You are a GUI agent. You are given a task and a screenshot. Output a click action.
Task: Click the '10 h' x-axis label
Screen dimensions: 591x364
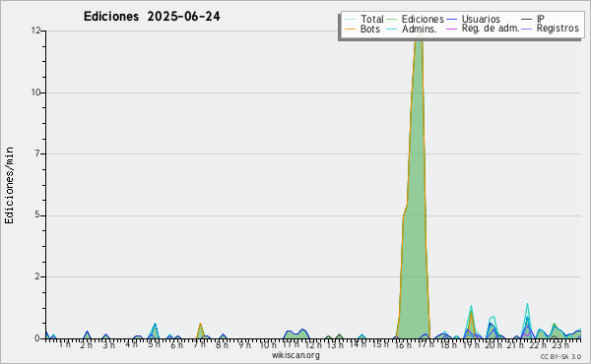(268, 344)
